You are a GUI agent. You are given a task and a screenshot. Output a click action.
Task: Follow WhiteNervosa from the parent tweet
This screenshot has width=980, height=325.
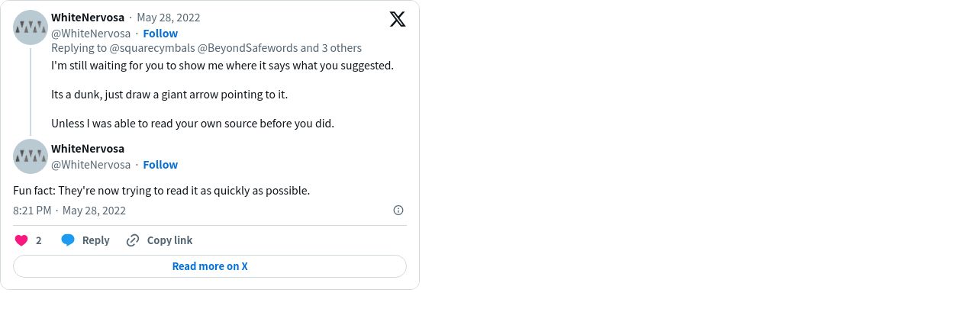click(x=160, y=34)
